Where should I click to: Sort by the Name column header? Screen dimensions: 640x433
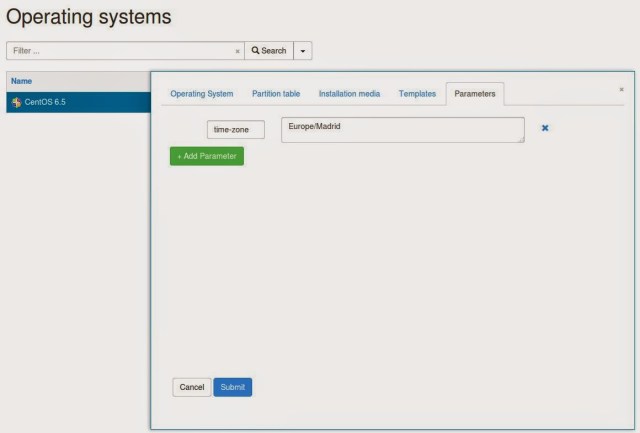click(21, 80)
